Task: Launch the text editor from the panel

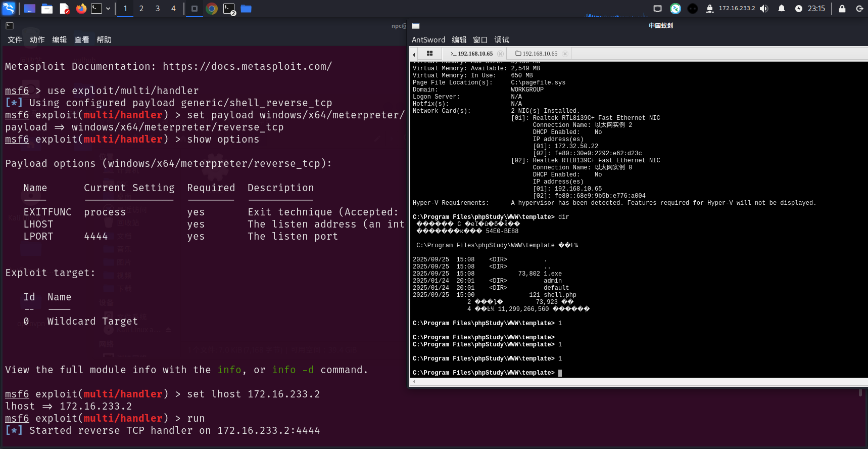Action: click(x=64, y=9)
